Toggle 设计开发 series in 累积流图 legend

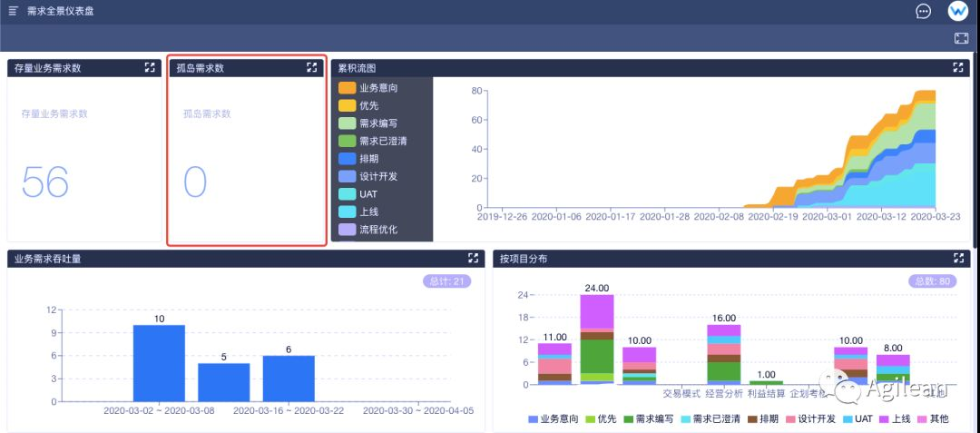pos(368,177)
